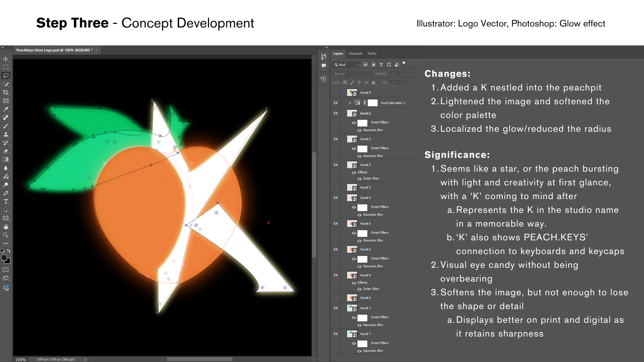Pick the Eyedropper tool
The height and width of the screenshot is (362, 644).
pos(6,109)
